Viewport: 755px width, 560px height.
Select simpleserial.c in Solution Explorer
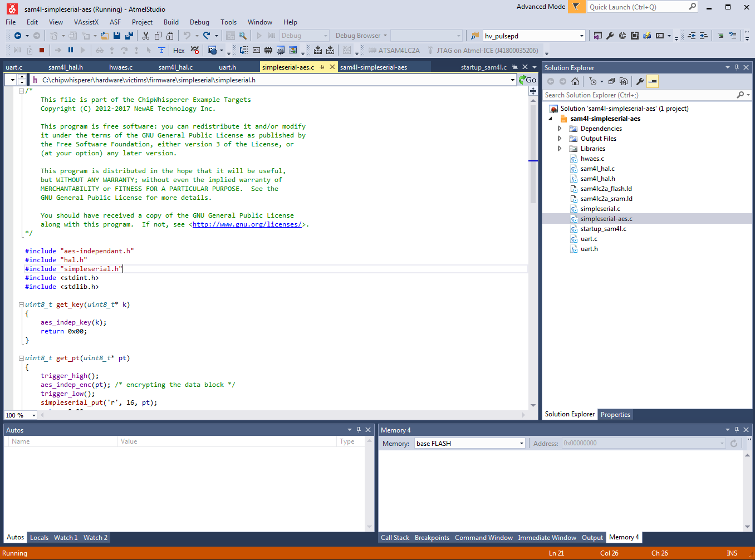600,209
